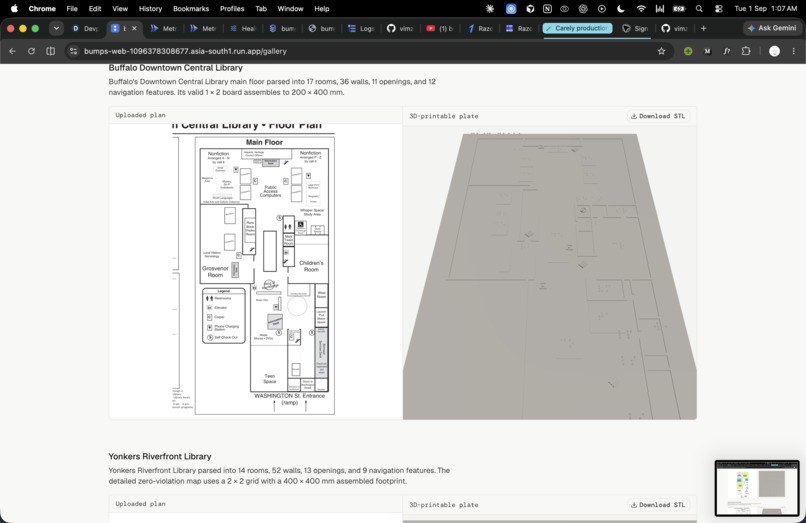Screen dimensions: 806x523
Task: View site information icon in address bar
Action: pos(73,51)
